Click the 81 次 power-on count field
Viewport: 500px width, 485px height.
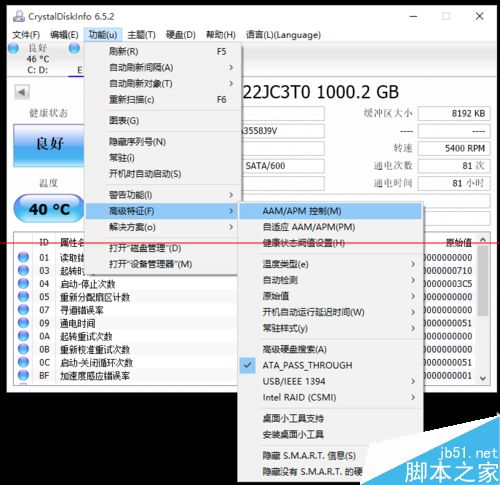[454, 166]
